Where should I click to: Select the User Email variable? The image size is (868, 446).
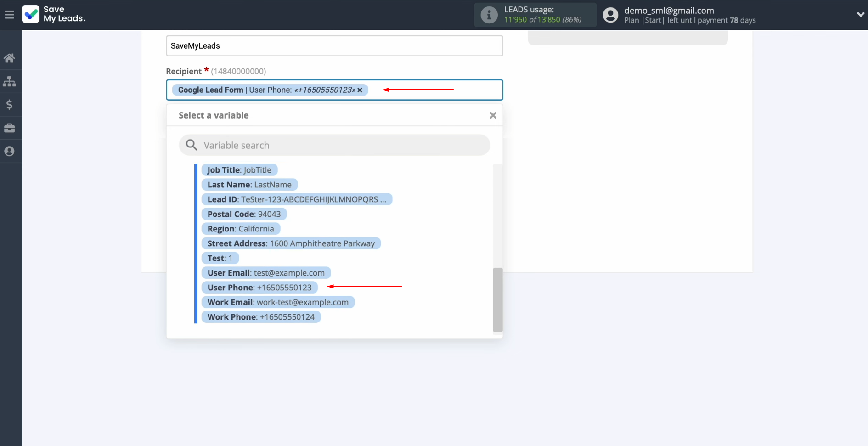266,273
